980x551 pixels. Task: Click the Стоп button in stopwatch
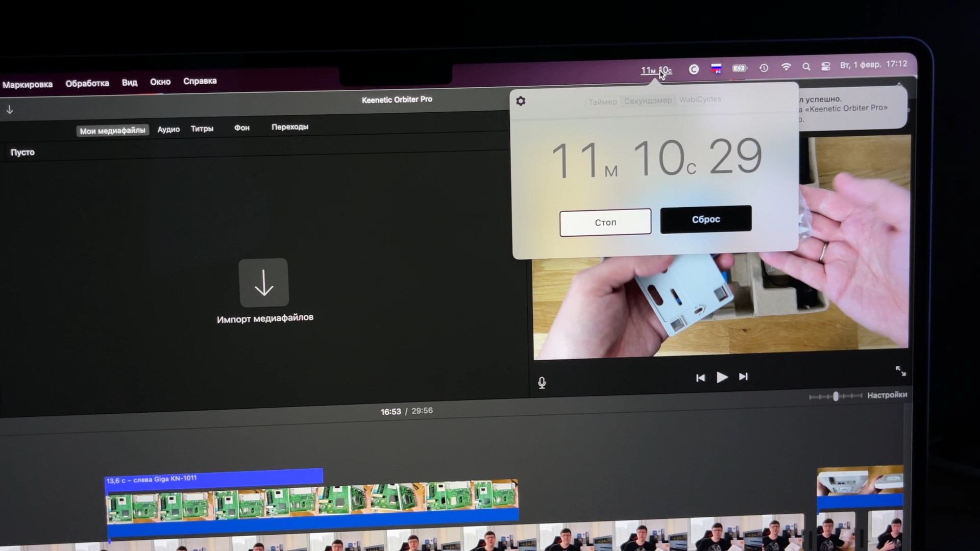click(x=605, y=222)
